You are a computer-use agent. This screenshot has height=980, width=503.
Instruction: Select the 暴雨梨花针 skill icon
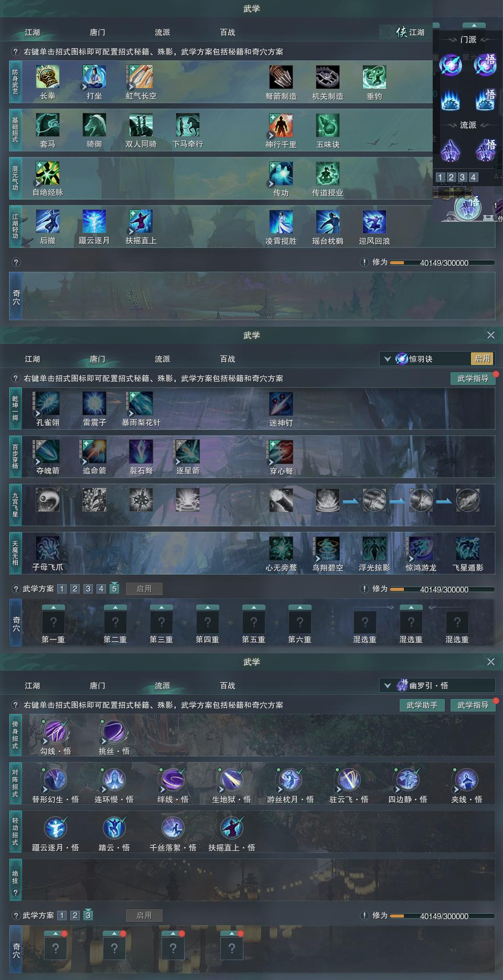[141, 404]
